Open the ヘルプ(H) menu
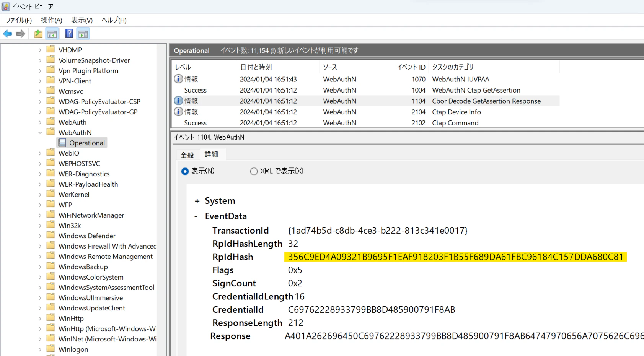644x356 pixels. pos(114,20)
